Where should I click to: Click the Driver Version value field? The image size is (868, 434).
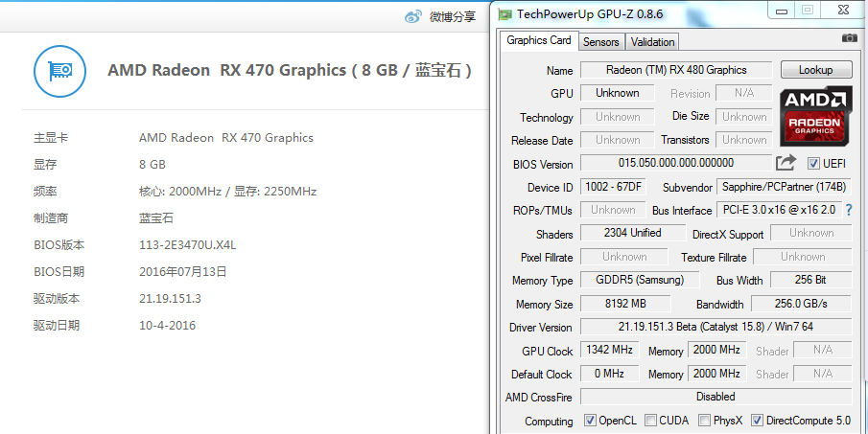(716, 327)
